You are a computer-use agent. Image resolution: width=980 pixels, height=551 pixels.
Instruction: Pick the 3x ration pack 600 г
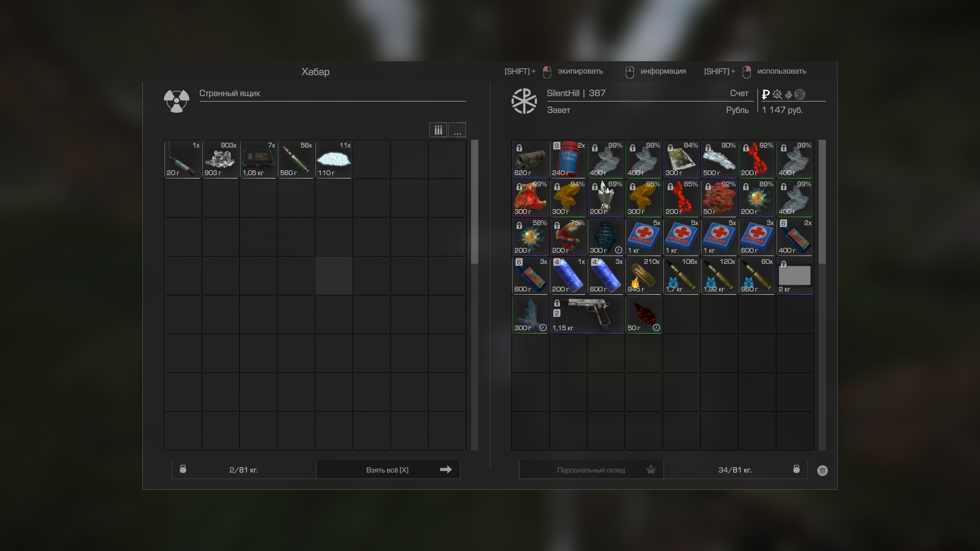pyautogui.click(x=530, y=275)
